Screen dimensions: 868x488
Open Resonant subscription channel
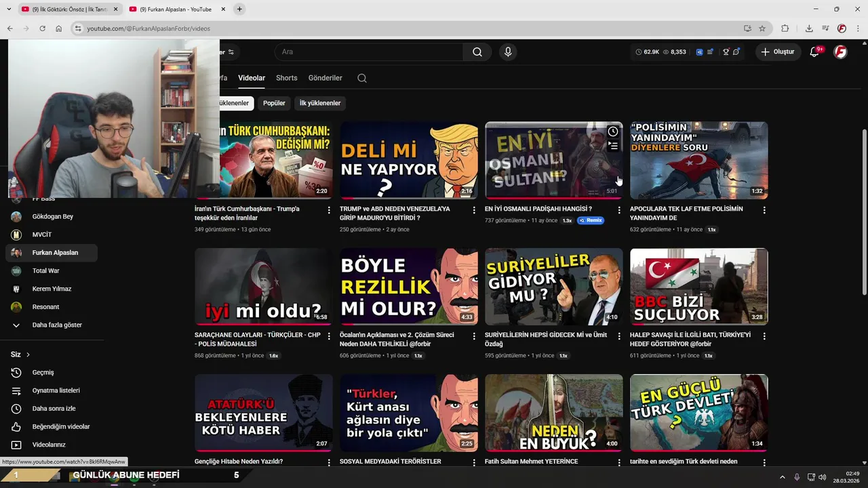(x=52, y=307)
